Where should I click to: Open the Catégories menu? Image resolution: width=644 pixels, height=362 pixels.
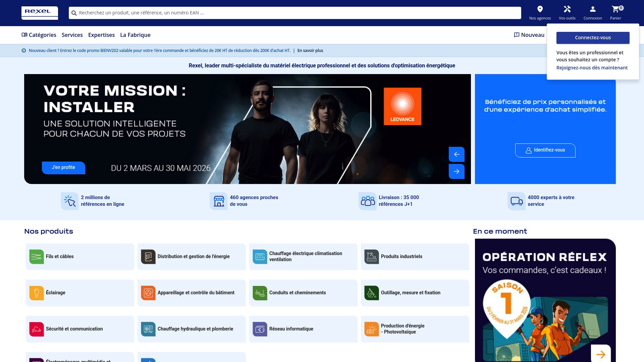(x=39, y=35)
